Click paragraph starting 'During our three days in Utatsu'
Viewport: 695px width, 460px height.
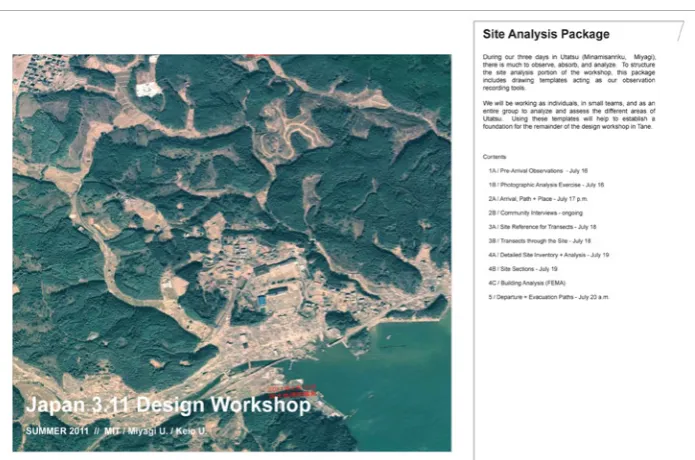click(569, 72)
